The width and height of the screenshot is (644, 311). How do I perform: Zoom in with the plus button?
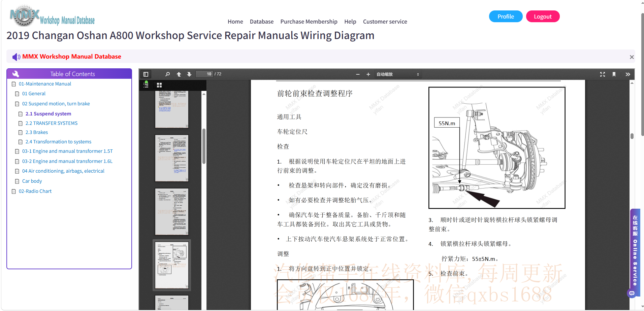coord(368,74)
